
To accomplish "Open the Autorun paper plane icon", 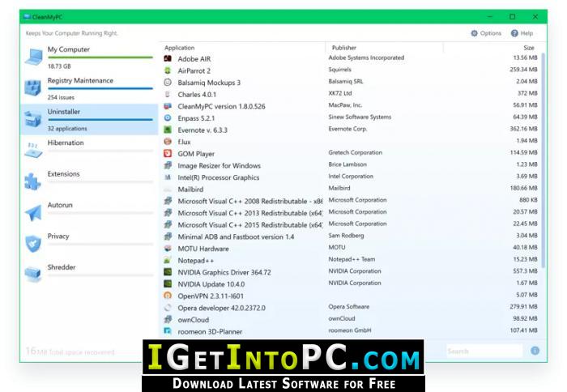I will (x=33, y=213).
